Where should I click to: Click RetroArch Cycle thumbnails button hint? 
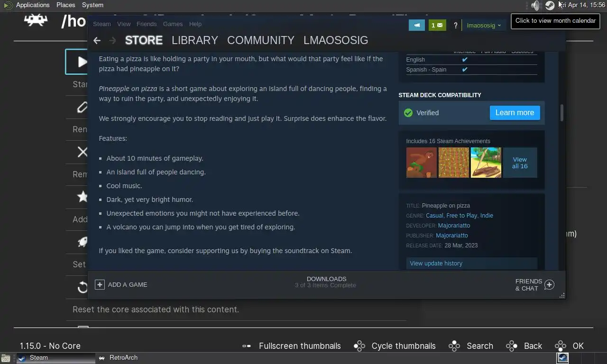coord(395,346)
